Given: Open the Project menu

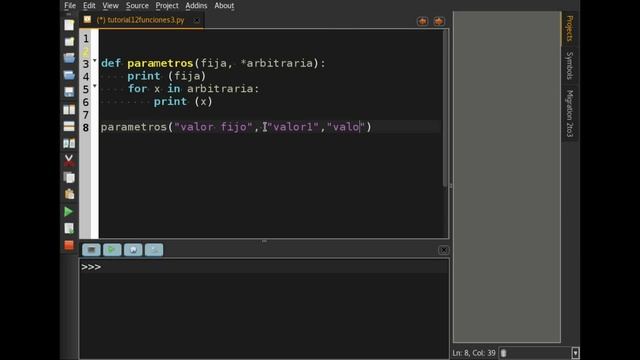Looking at the screenshot, I should (167, 6).
